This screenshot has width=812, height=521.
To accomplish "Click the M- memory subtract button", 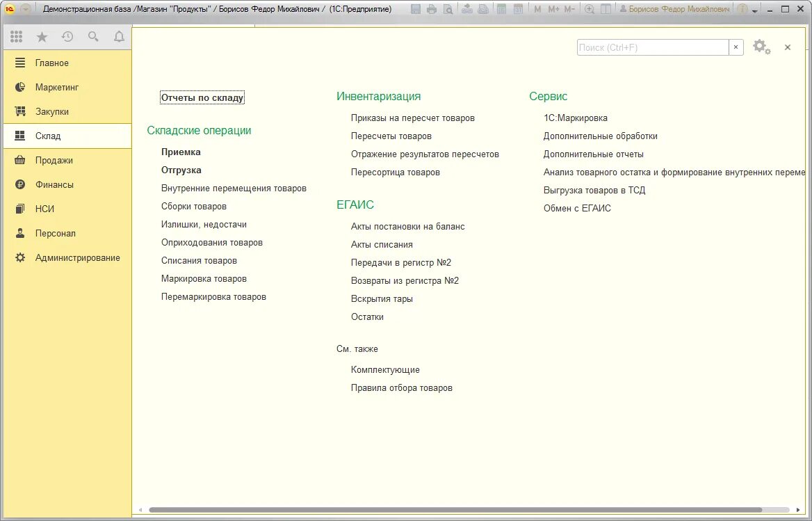I will [569, 9].
